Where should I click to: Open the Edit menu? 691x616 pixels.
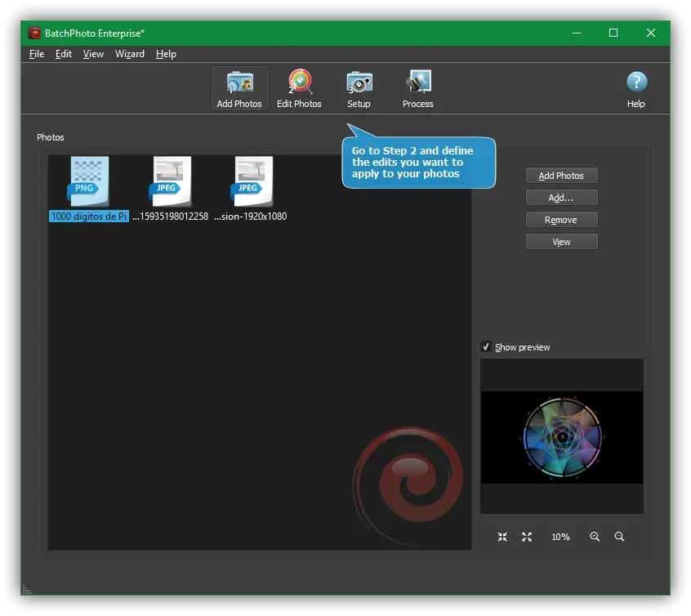(64, 54)
